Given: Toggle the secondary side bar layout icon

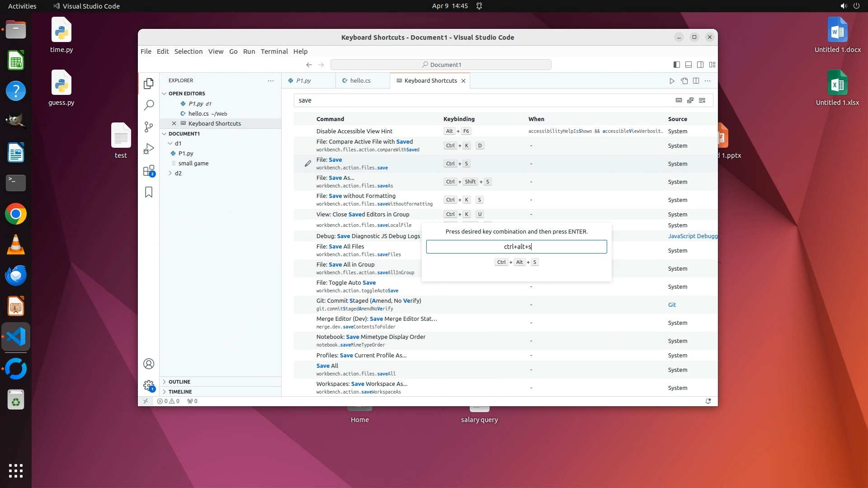Looking at the screenshot, I should point(700,65).
